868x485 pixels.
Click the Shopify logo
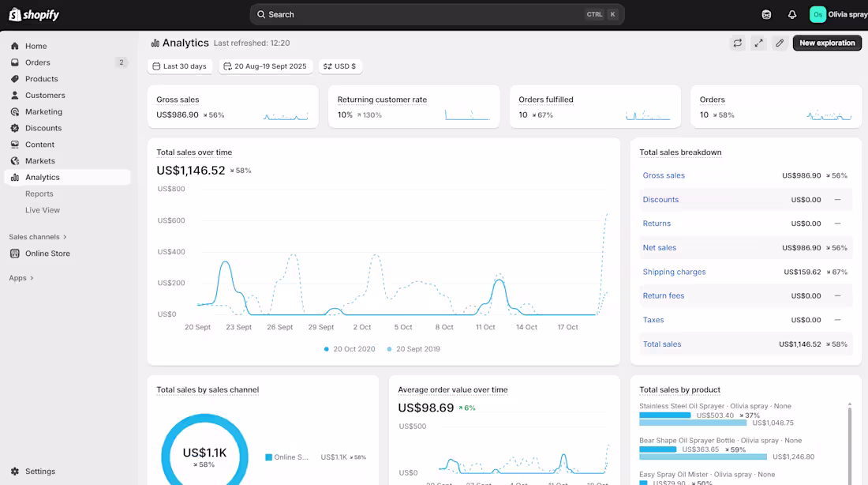coord(34,14)
